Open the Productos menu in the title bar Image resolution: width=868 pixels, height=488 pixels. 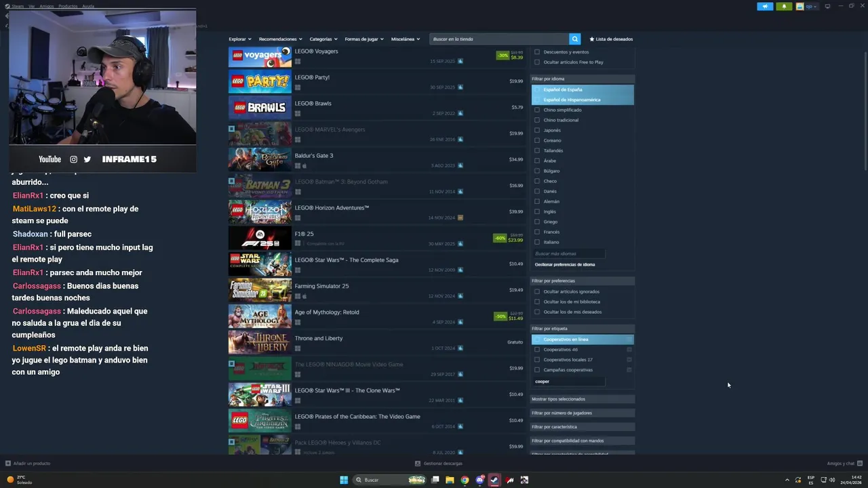[68, 6]
